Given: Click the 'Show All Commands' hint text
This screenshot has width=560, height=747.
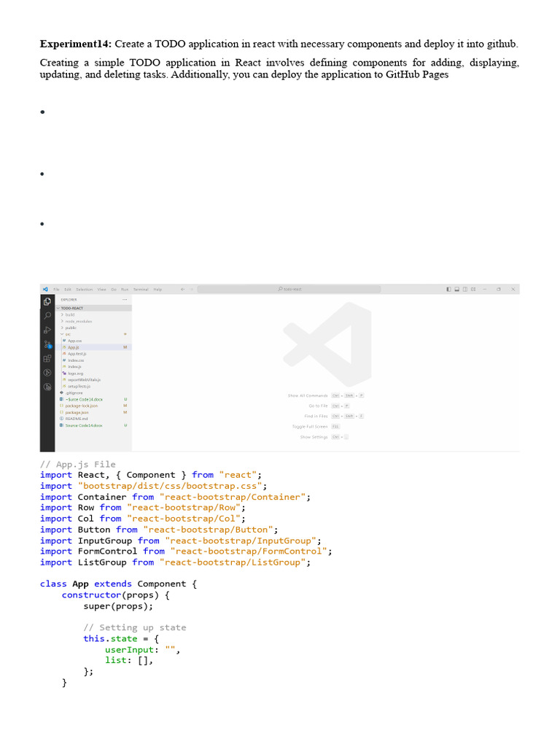Looking at the screenshot, I should (308, 396).
